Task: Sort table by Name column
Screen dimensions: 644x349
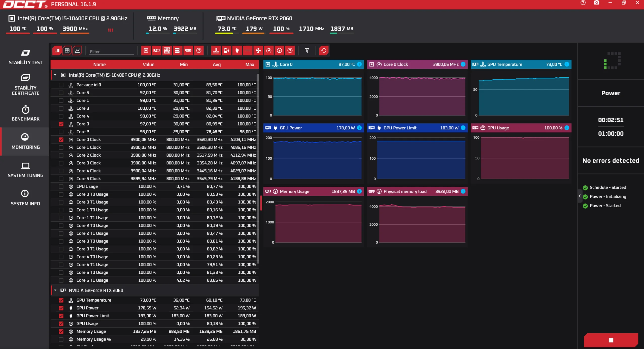Action: click(99, 65)
